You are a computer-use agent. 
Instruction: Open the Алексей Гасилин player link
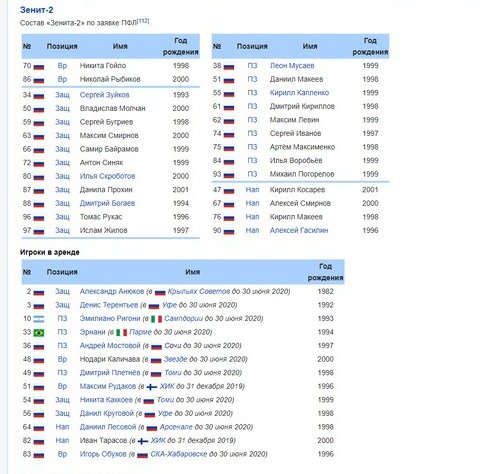[299, 230]
